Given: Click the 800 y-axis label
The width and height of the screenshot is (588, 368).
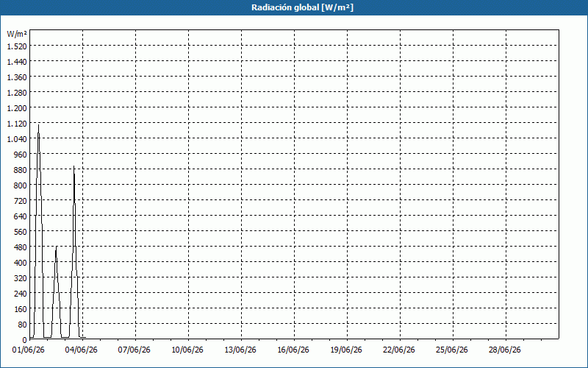Looking at the screenshot, I should coord(21,185).
